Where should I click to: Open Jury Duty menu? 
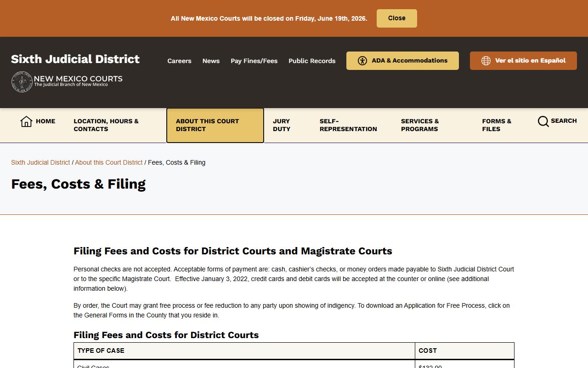click(282, 125)
